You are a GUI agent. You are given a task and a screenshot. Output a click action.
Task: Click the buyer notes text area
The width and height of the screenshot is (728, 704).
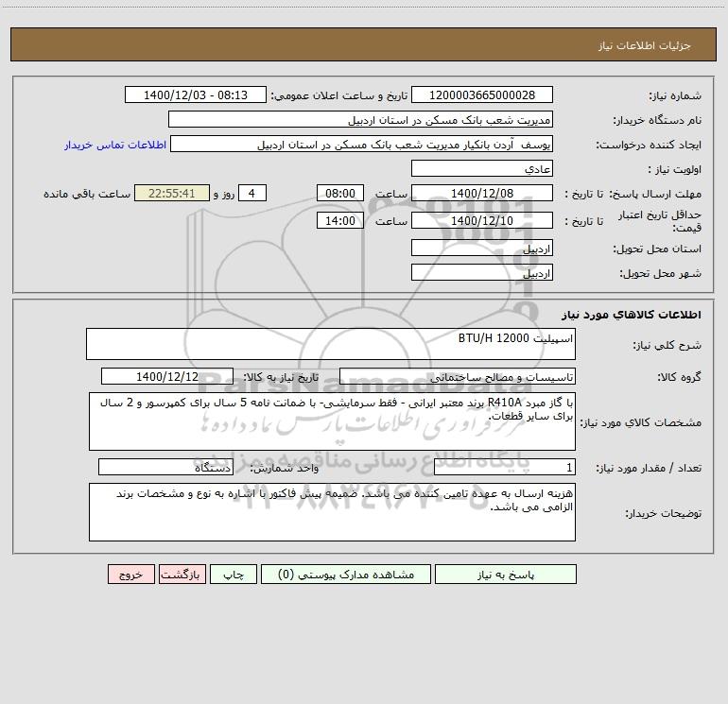(x=332, y=512)
